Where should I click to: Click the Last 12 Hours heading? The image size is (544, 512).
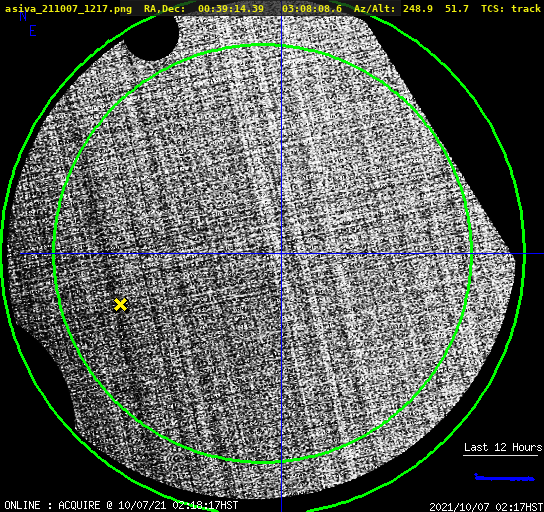tap(503, 447)
